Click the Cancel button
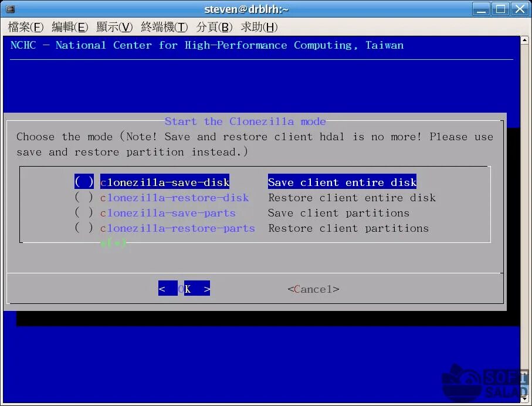 click(313, 289)
